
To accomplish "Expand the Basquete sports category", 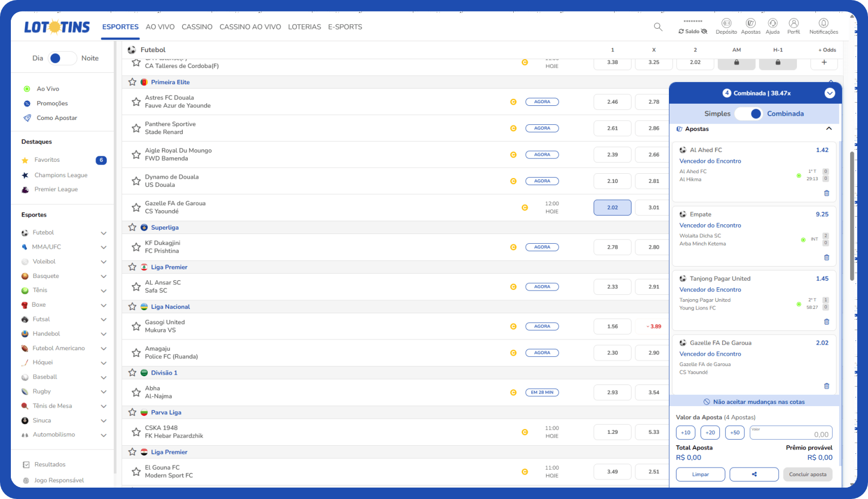I will click(104, 276).
